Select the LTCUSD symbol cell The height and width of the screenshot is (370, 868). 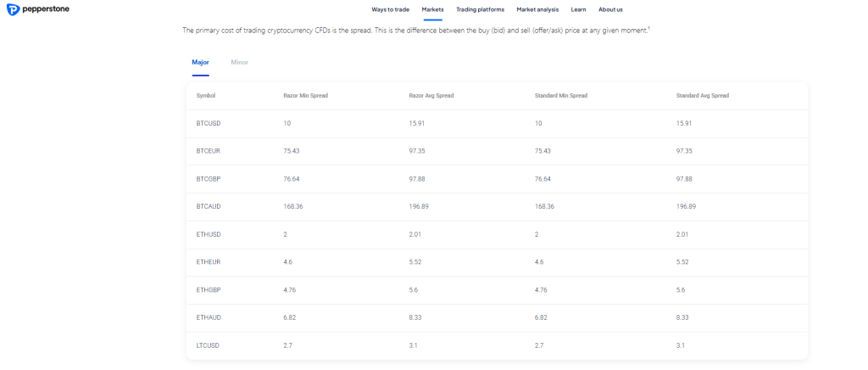[x=208, y=345]
